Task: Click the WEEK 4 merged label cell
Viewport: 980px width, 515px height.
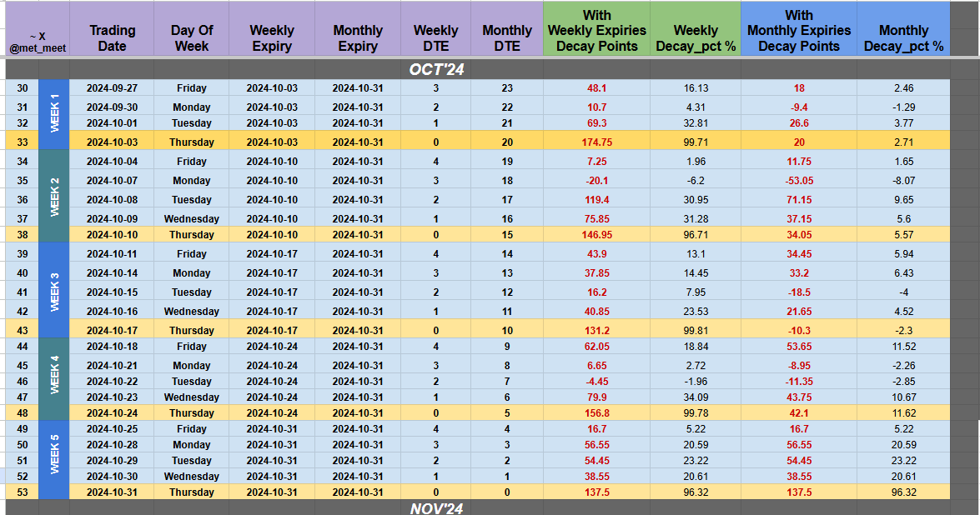Action: 54,379
